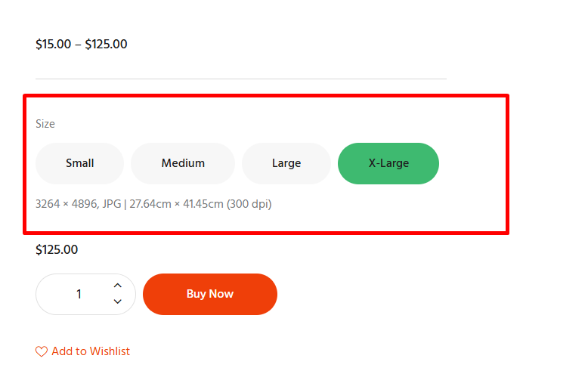
Task: Click the $15.00 minimum price text
Action: click(x=53, y=45)
